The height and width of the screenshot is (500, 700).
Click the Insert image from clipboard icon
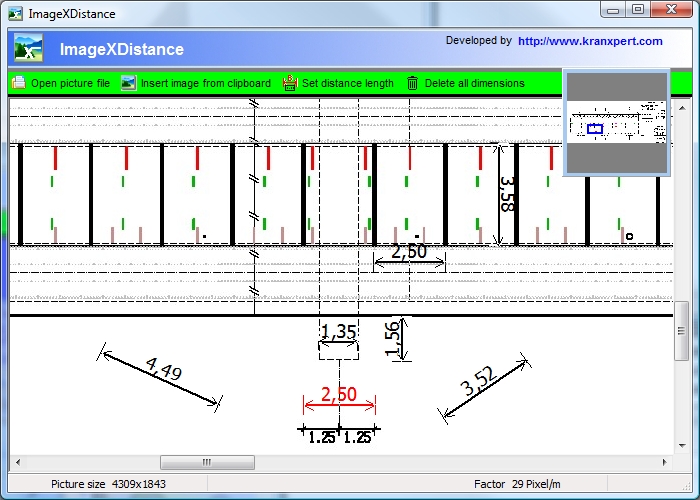pyautogui.click(x=128, y=83)
